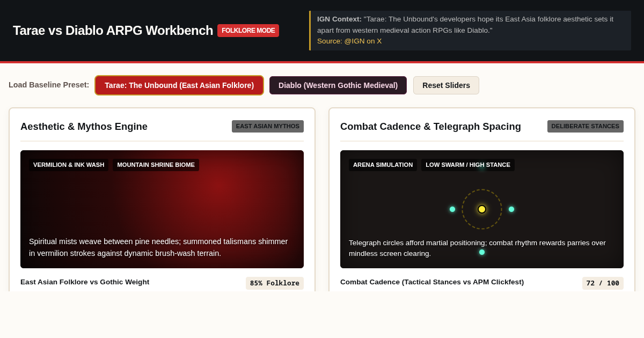Click the cyan enemy dot right of player
This screenshot has width=644, height=338.
[x=511, y=209]
